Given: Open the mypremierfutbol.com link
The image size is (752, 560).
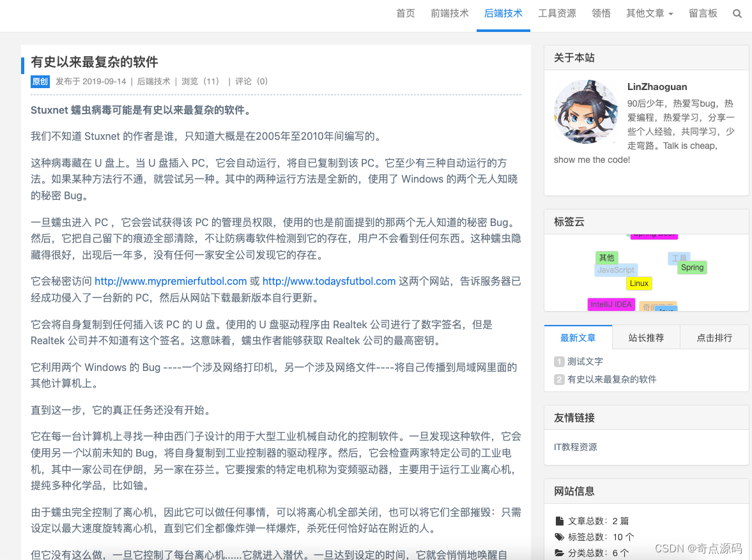Looking at the screenshot, I should click(x=171, y=282).
